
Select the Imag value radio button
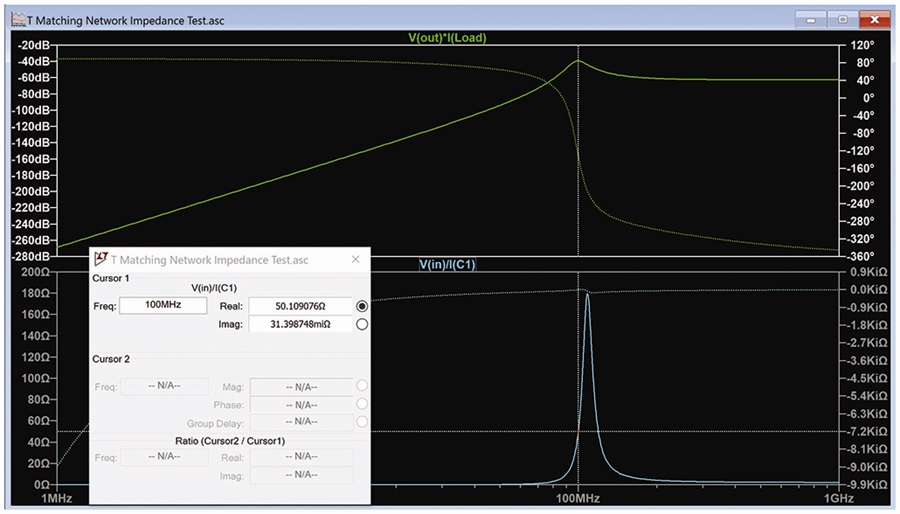[x=362, y=324]
